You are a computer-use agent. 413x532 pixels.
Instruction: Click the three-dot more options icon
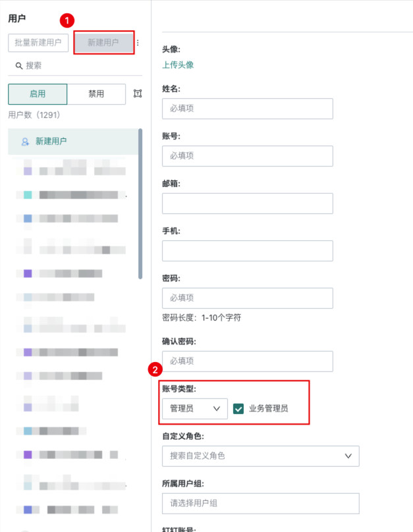coord(138,43)
